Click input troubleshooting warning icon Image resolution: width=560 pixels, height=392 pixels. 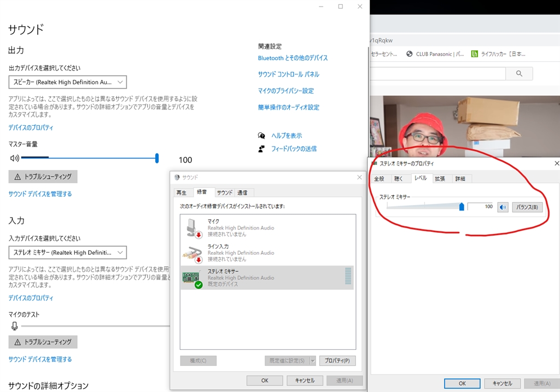17,342
